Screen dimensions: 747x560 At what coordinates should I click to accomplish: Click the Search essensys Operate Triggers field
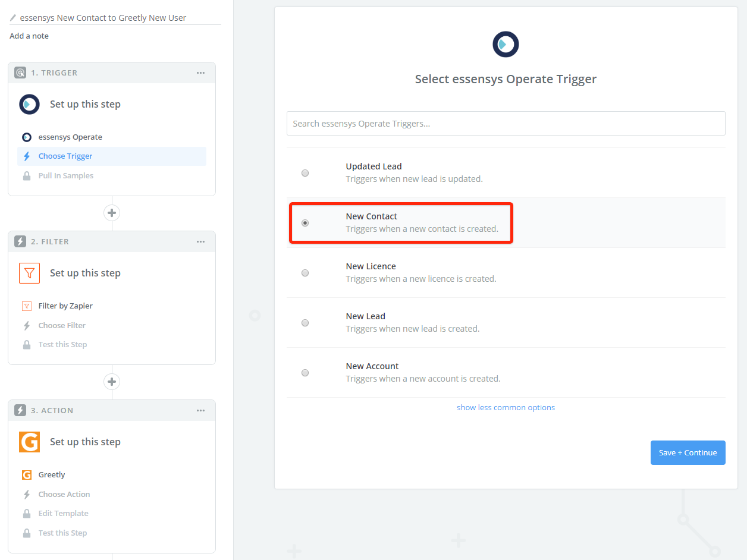[506, 123]
